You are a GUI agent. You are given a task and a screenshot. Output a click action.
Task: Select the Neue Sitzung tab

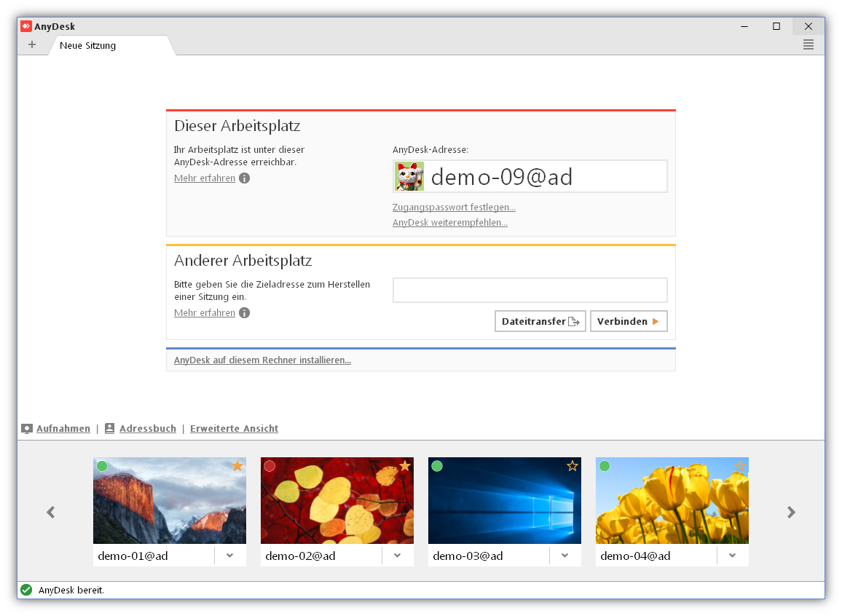tap(88, 46)
